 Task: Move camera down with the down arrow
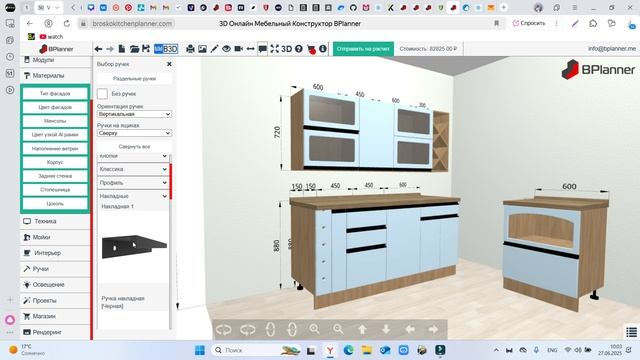(386, 329)
